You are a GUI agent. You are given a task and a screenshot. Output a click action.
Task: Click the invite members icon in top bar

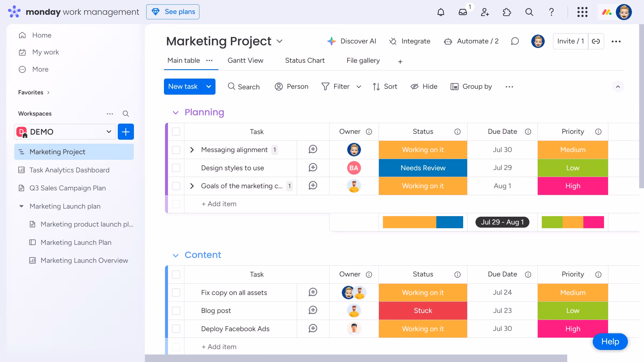pos(485,12)
